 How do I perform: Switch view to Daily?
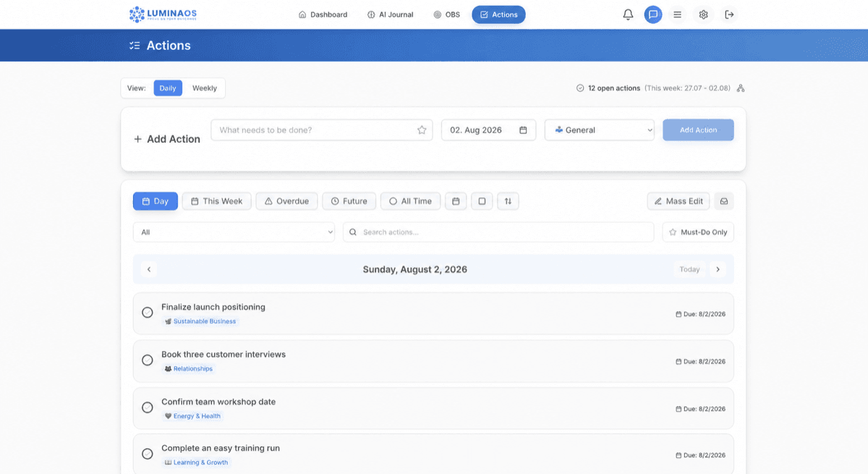[x=168, y=88]
